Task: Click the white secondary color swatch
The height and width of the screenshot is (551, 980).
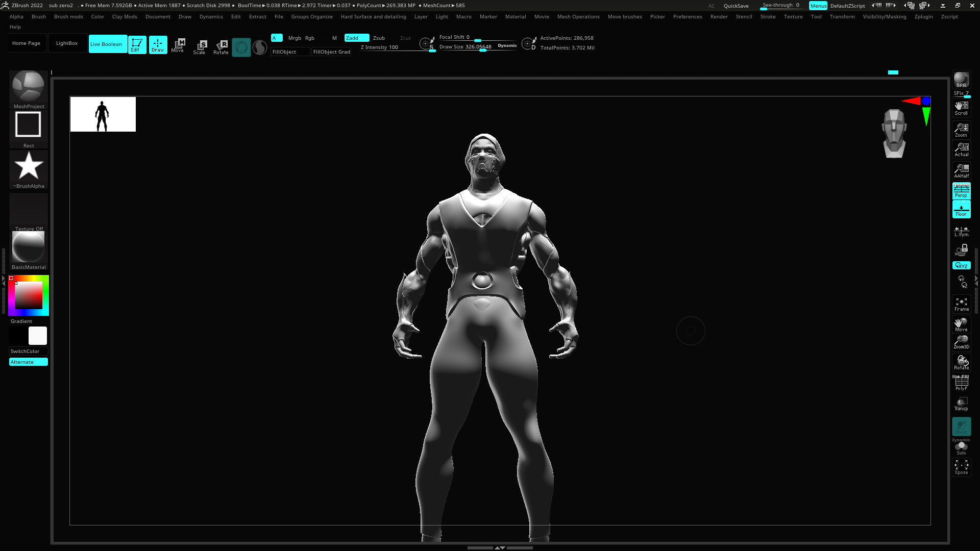Action: [x=37, y=336]
